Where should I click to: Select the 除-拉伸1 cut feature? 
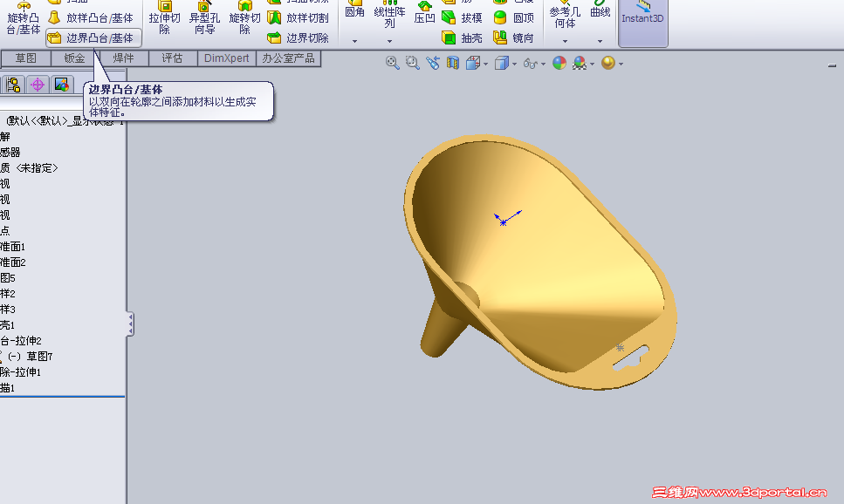coord(20,372)
